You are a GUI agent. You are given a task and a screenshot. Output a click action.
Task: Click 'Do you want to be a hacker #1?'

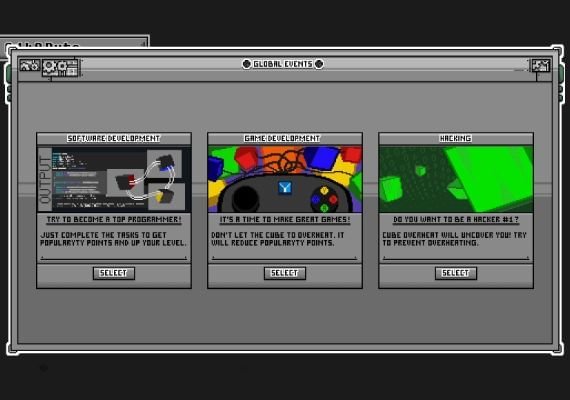[456, 220]
